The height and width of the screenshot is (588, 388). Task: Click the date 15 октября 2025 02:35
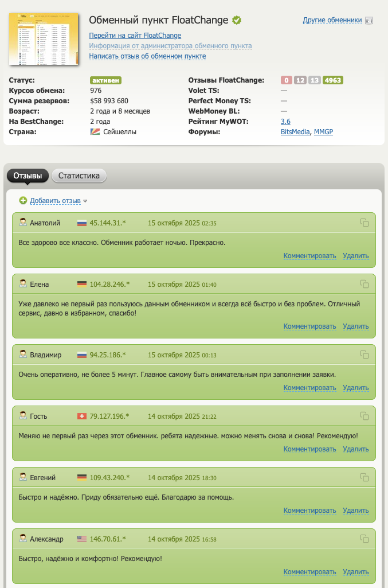click(x=182, y=223)
